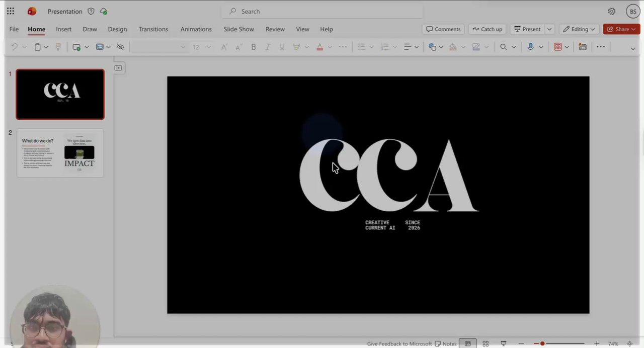The height and width of the screenshot is (348, 644).
Task: Click the slide Layout icon
Action: pos(100,47)
